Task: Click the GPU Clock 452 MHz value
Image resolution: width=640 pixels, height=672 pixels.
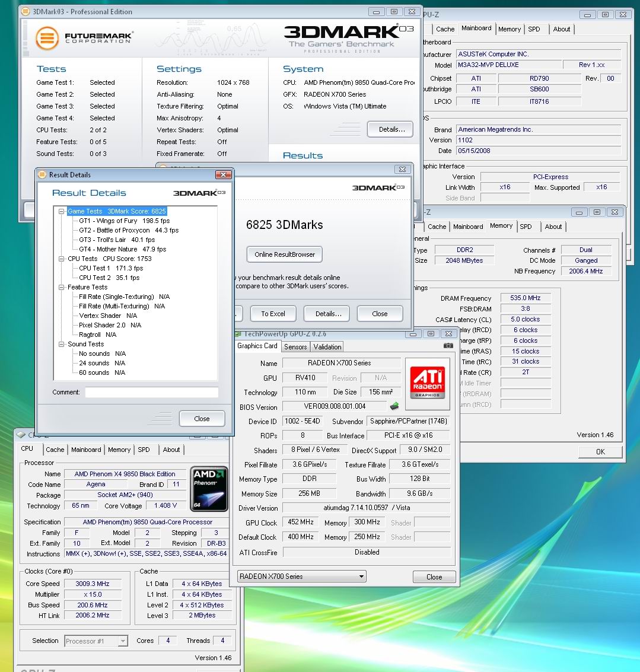Action: click(301, 522)
